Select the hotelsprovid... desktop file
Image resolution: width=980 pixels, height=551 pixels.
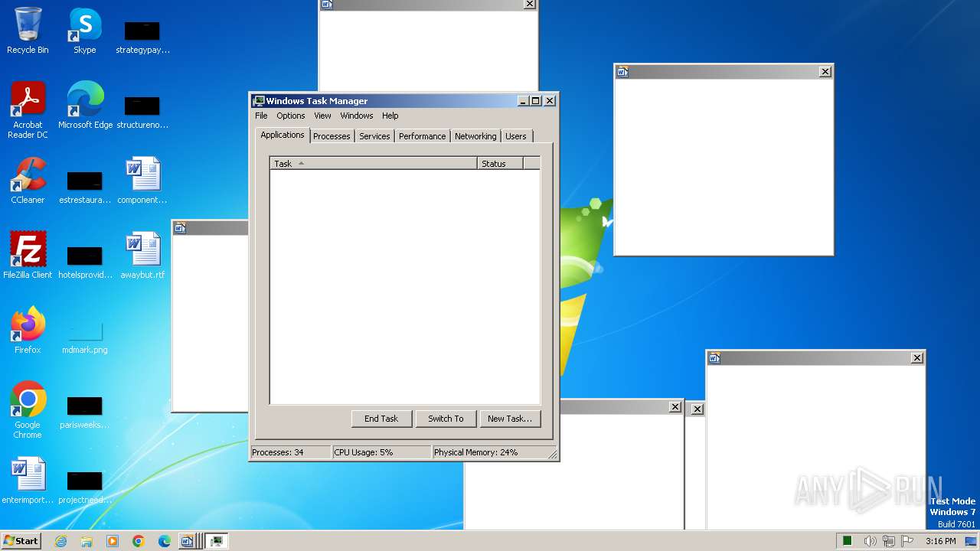tap(85, 262)
